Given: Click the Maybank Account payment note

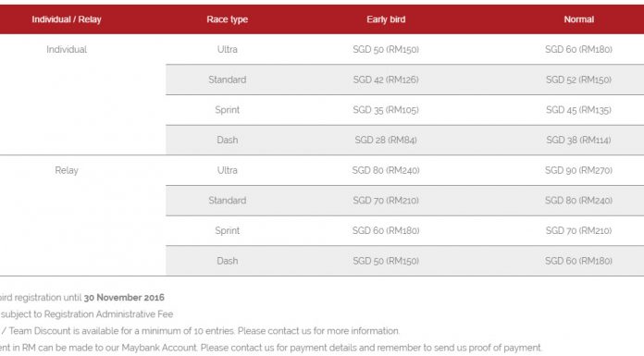Looking at the screenshot, I should (271, 348).
